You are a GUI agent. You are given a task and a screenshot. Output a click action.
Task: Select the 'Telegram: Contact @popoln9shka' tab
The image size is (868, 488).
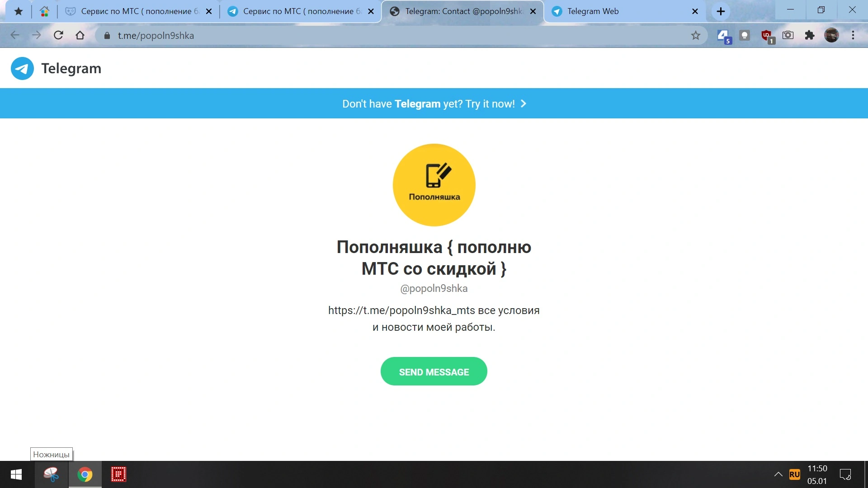(463, 11)
